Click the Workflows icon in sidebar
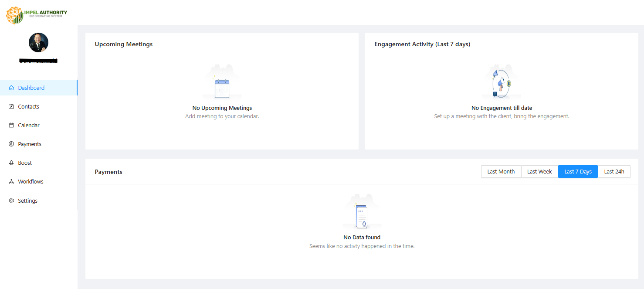This screenshot has width=644, height=289. (x=11, y=181)
